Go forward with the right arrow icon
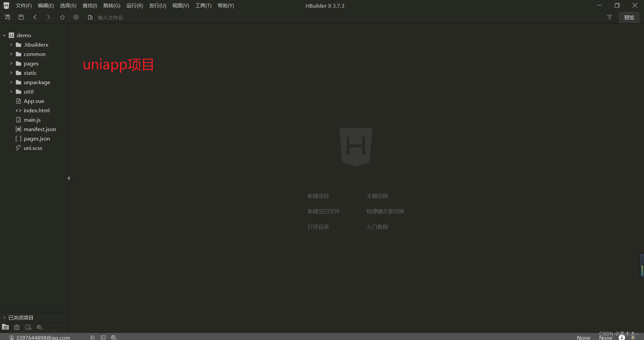This screenshot has width=644, height=340. point(49,17)
